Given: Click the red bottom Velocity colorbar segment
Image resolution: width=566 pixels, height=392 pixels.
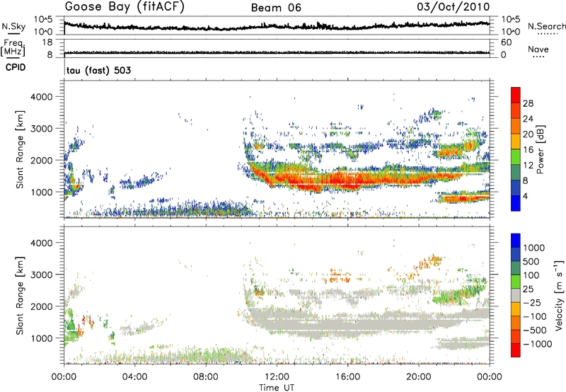Looking at the screenshot, I should point(516,350).
